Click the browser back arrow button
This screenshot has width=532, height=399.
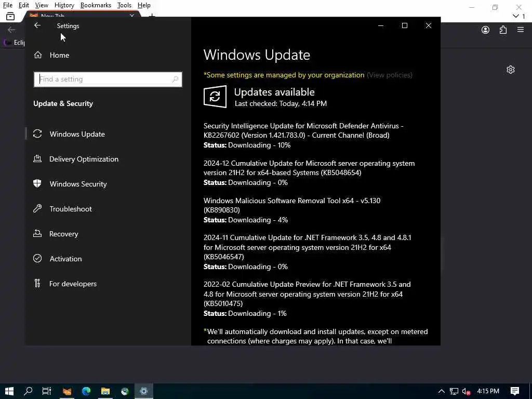click(x=11, y=30)
